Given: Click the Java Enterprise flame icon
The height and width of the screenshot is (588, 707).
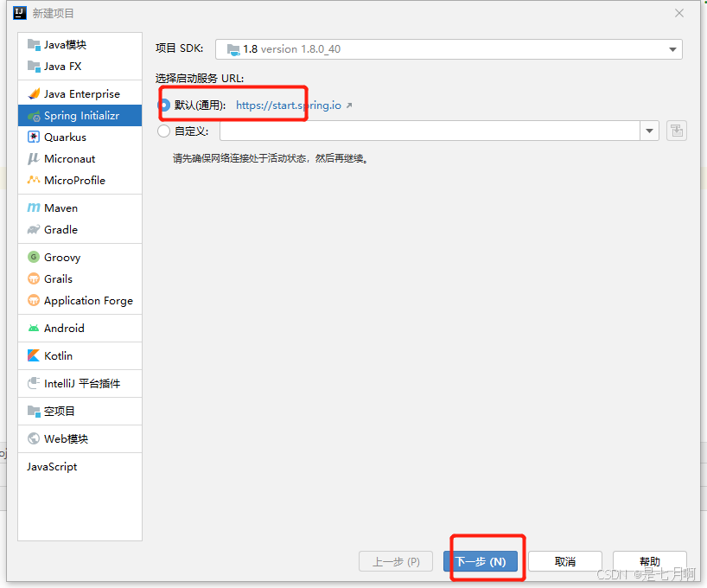Looking at the screenshot, I should (x=34, y=94).
